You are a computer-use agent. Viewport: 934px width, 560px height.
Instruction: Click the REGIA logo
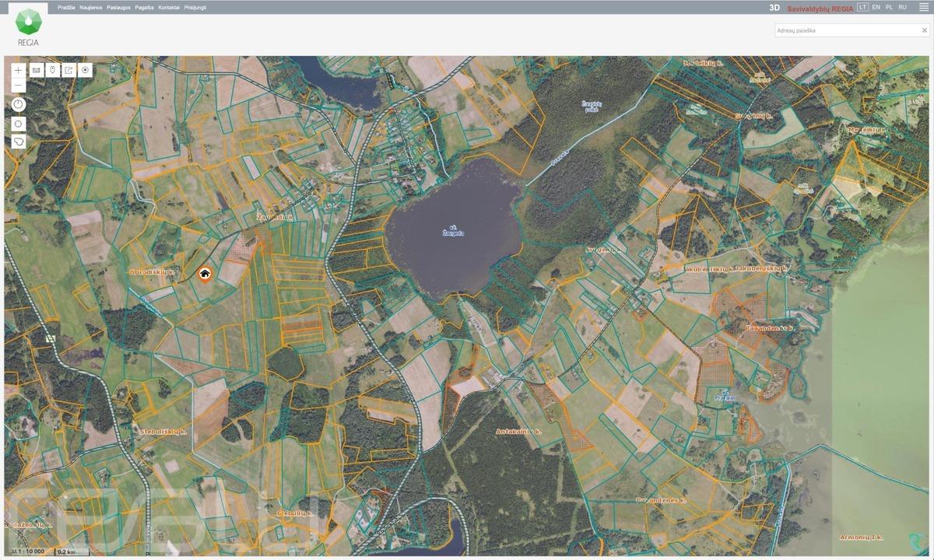coord(28,27)
